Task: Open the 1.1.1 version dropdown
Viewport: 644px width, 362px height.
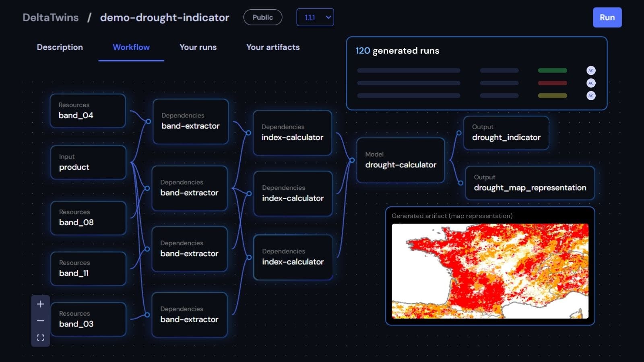Action: click(x=315, y=17)
